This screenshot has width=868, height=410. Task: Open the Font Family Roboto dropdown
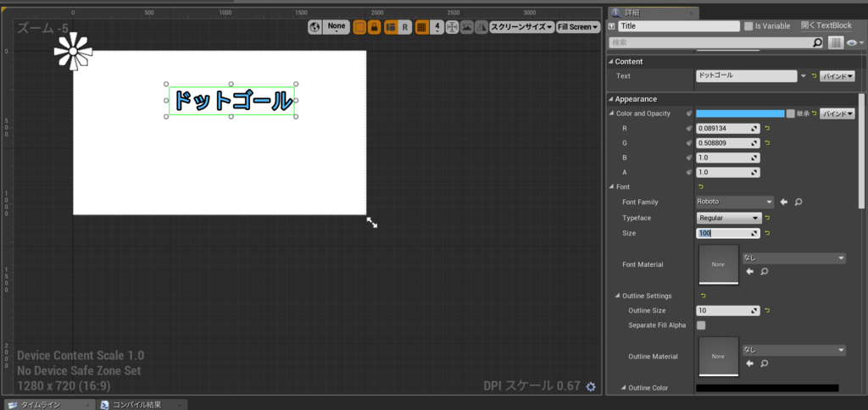(735, 202)
